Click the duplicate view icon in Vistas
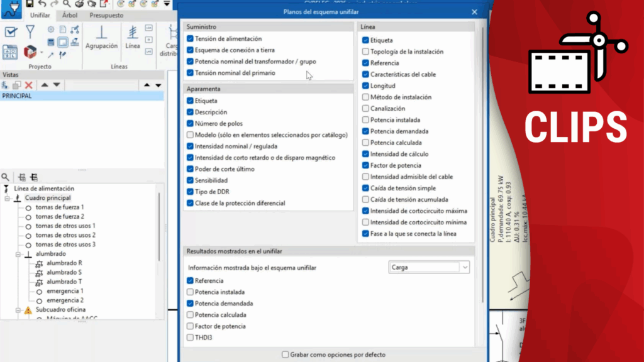The height and width of the screenshot is (362, 644). (x=17, y=85)
